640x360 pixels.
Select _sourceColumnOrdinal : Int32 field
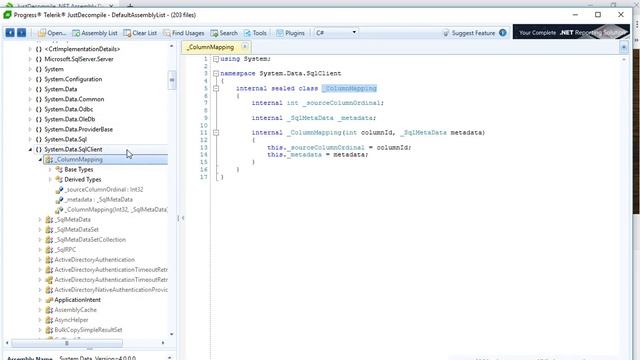coord(104,189)
